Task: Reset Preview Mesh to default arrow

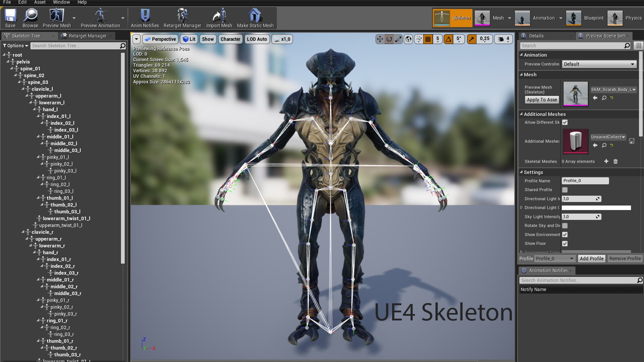Action: coord(612,98)
